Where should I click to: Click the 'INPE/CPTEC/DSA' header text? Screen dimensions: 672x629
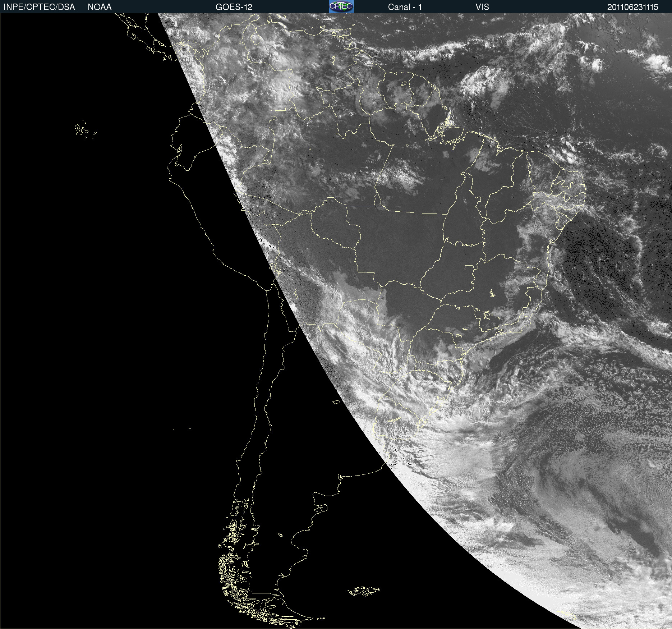click(x=39, y=7)
